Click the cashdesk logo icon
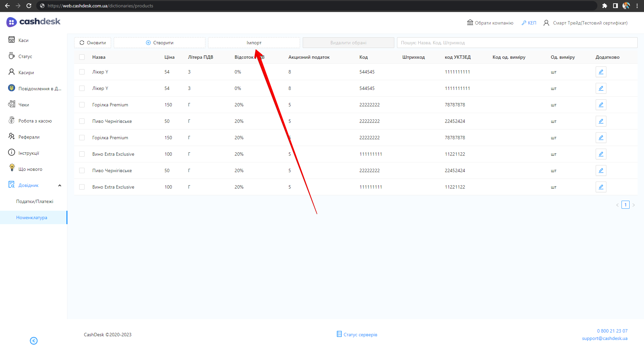Image resolution: width=644 pixels, height=349 pixels. point(11,22)
